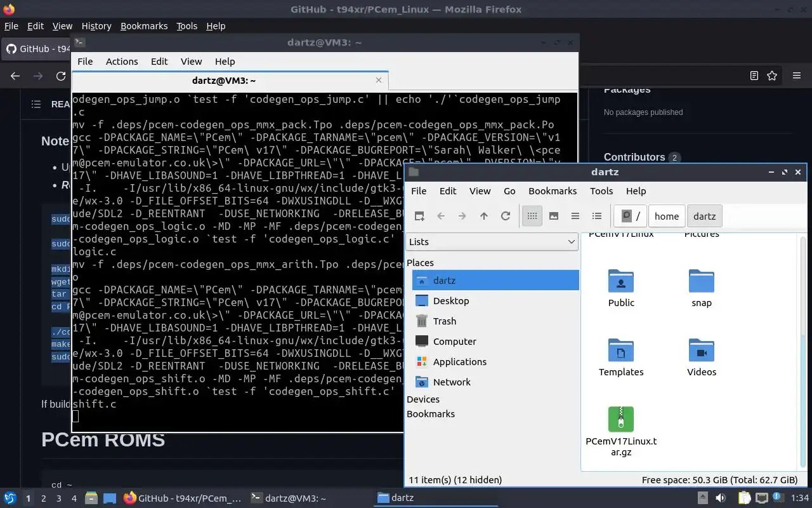Open terminal View menu
This screenshot has height=508, width=812.
pyautogui.click(x=191, y=61)
